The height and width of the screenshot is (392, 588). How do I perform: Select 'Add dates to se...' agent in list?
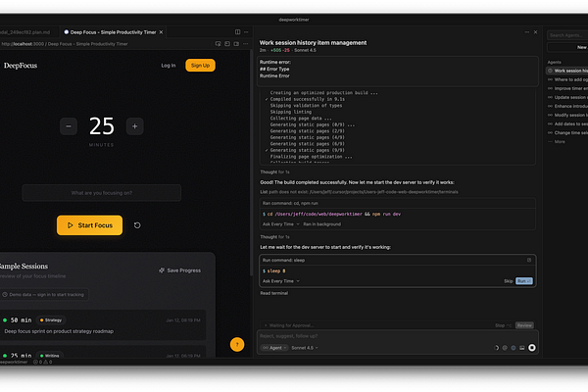click(567, 123)
